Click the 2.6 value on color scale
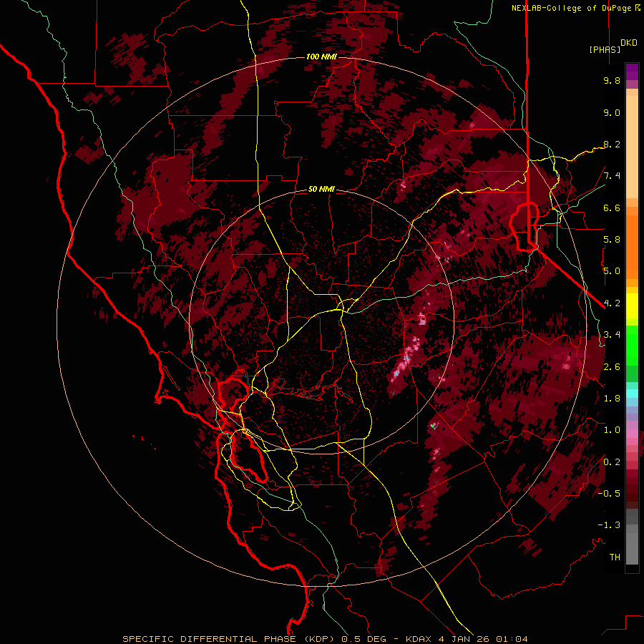Screen dimensions: 644x644 (x=612, y=367)
